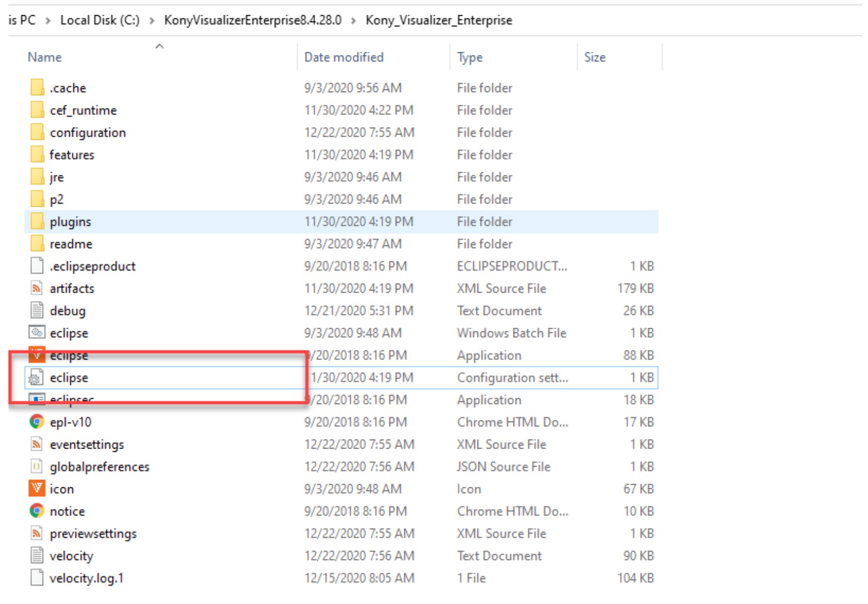Select the cef_runtime folder icon

(37, 110)
